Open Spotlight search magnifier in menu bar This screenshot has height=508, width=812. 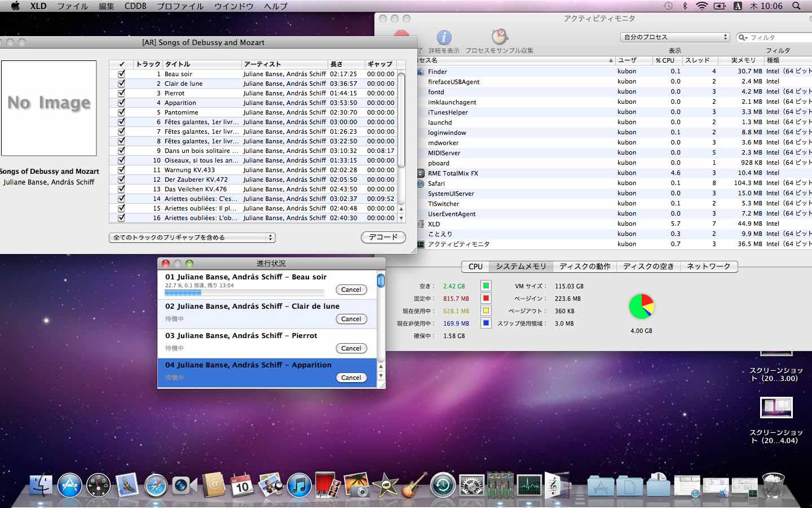click(x=796, y=6)
